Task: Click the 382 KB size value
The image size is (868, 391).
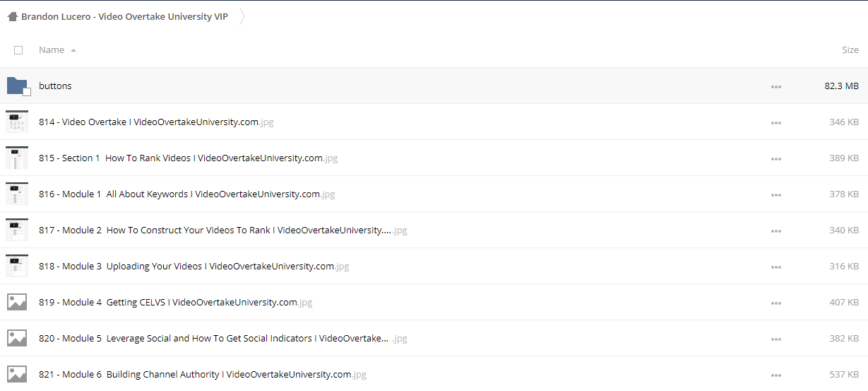Action: 844,338
